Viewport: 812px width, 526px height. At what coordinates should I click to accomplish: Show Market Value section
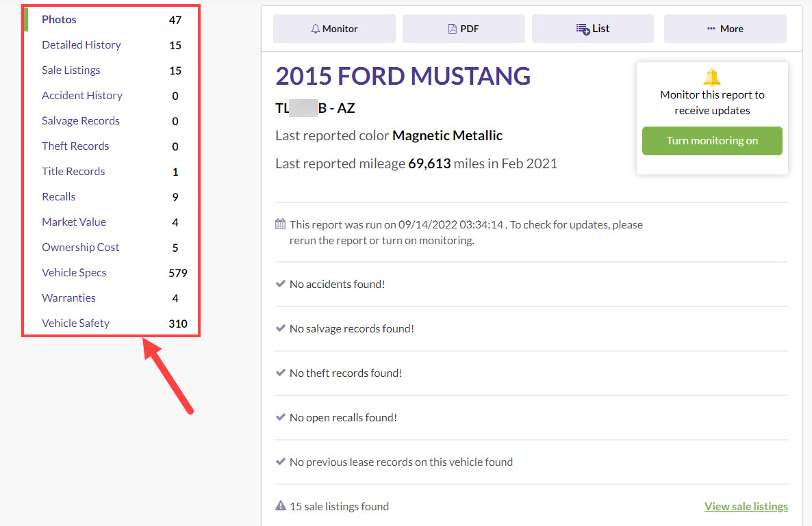74,222
